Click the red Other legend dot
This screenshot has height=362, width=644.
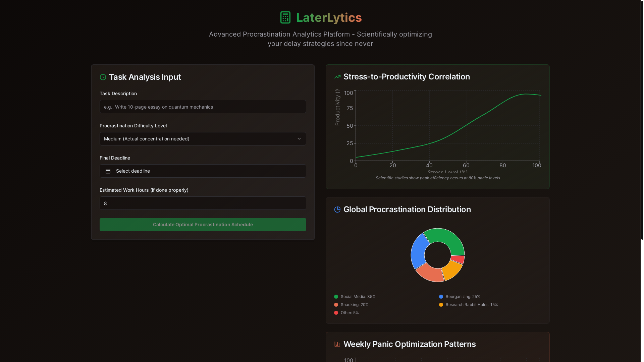pos(336,313)
